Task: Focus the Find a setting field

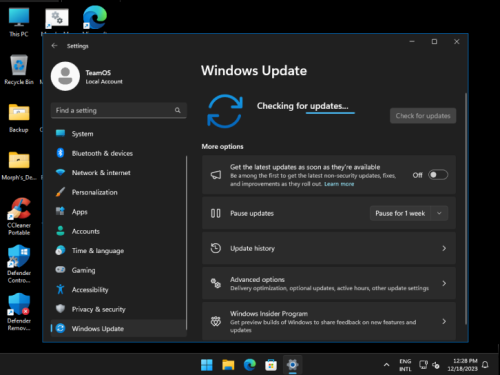Action: click(119, 110)
